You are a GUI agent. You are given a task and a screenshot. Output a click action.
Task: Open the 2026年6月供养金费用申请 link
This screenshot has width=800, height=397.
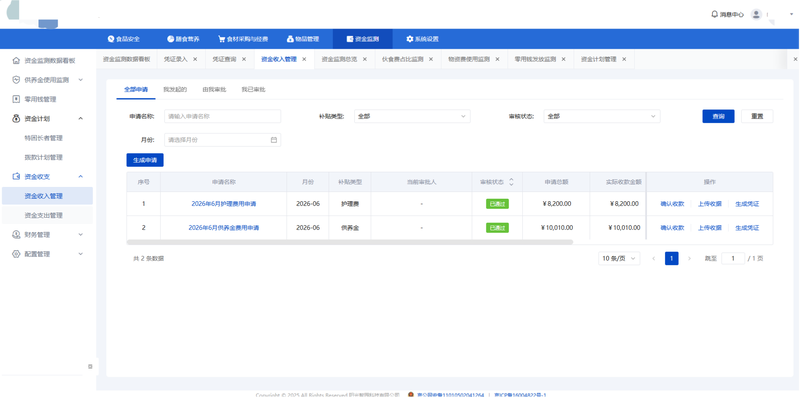pos(223,228)
